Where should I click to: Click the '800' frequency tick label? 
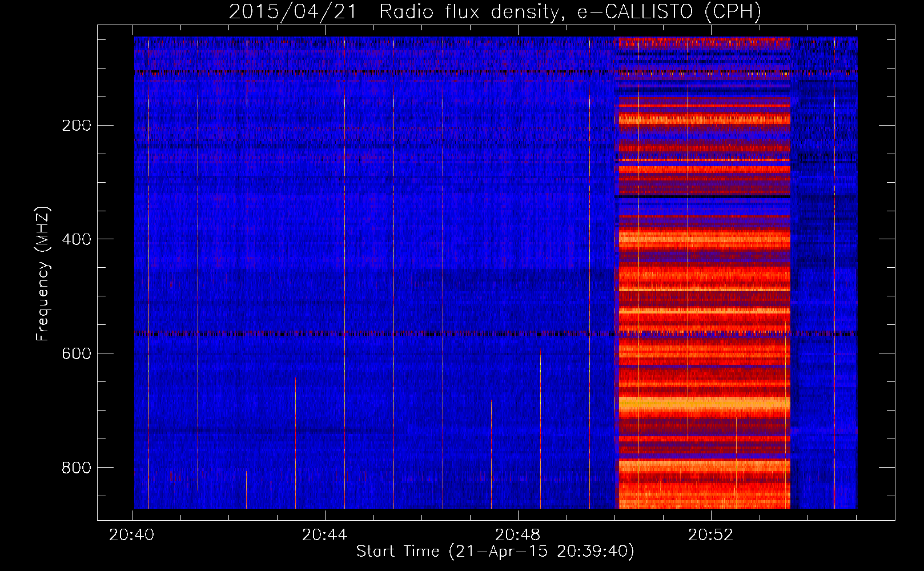click(77, 468)
